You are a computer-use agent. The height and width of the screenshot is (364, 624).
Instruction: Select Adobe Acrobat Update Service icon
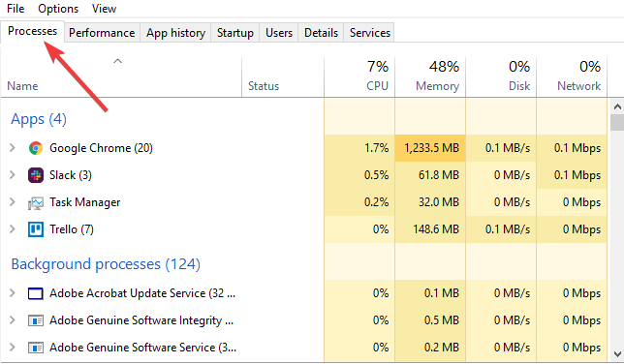pyautogui.click(x=36, y=293)
